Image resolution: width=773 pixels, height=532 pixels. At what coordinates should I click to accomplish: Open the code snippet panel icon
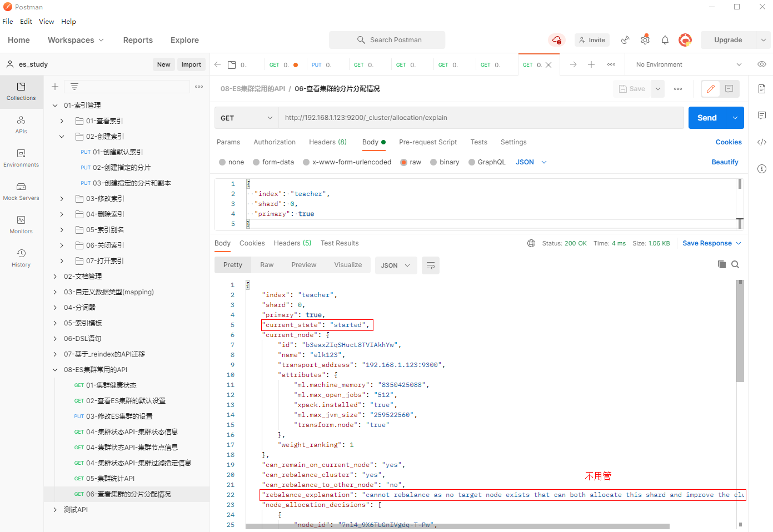(x=761, y=142)
